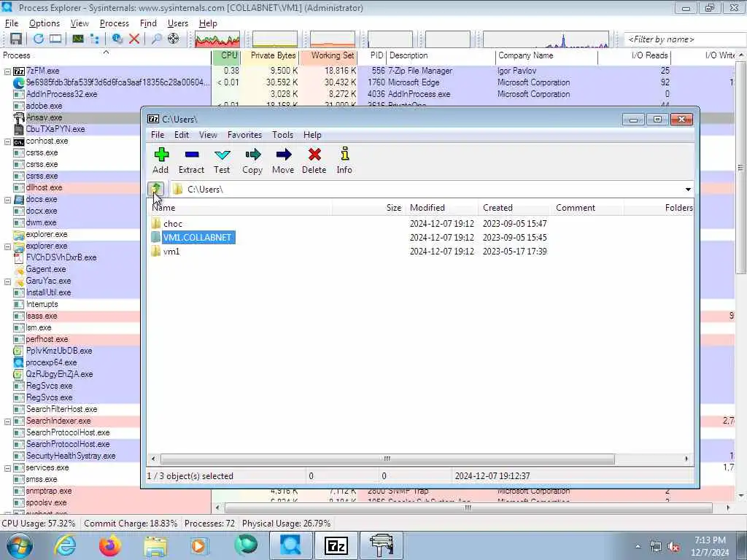Open Firefox from the taskbar
747x560 pixels.
(110, 545)
